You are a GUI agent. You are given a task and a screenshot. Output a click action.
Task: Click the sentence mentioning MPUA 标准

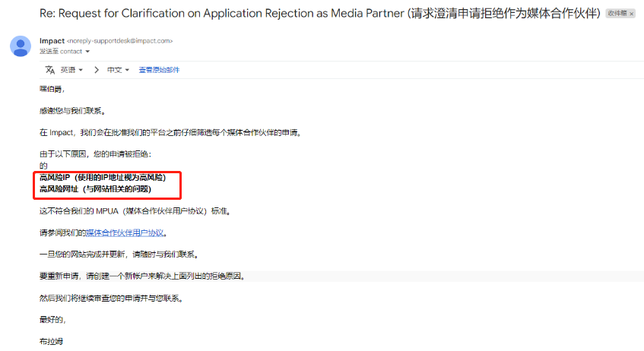click(x=135, y=211)
